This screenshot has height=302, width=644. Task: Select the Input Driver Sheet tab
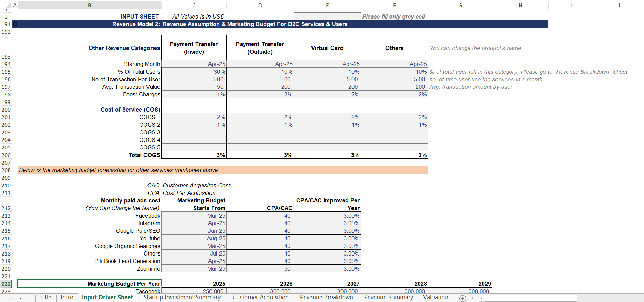coord(108,298)
